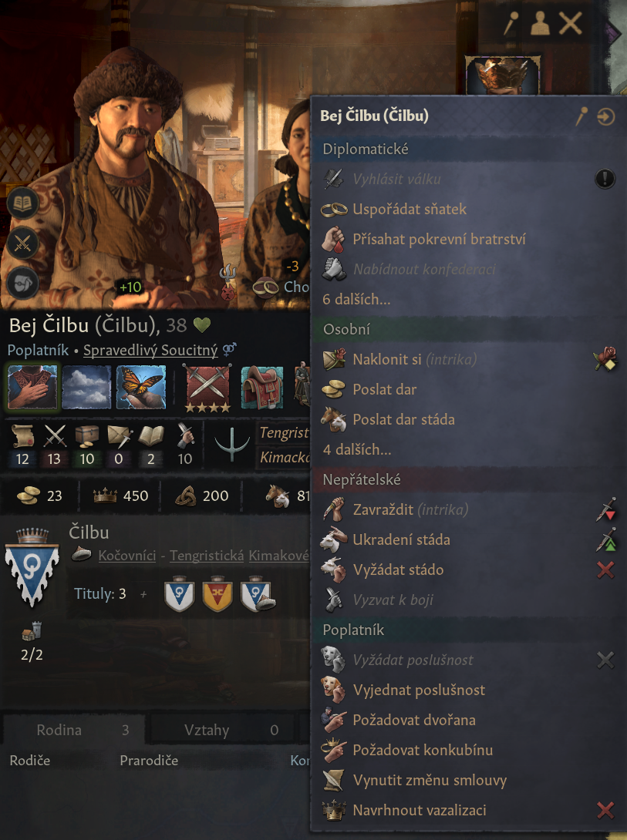The width and height of the screenshot is (627, 840).
Task: Expand the Tituly list with plus sign
Action: (143, 594)
